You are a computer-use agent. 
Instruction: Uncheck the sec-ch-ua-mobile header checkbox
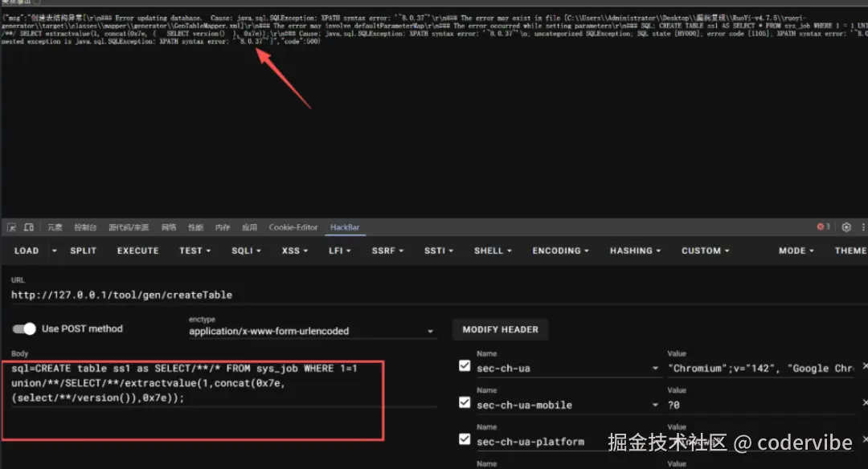[465, 402]
